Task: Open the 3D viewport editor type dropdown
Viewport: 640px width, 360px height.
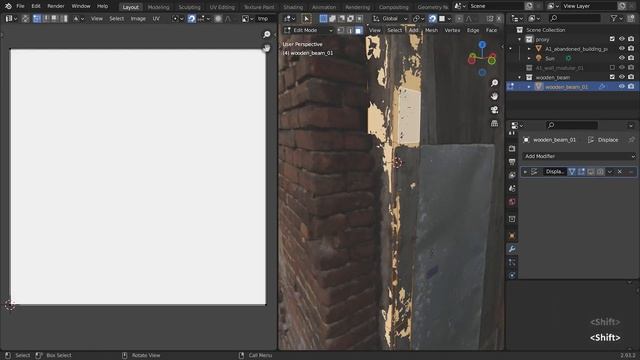Action: click(x=289, y=18)
